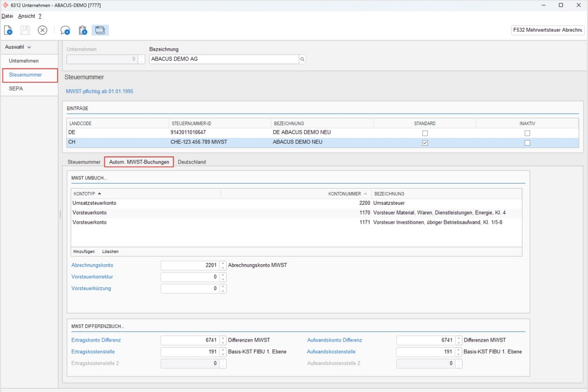Click the new document icon in toolbar
The width and height of the screenshot is (588, 392).
tap(8, 30)
